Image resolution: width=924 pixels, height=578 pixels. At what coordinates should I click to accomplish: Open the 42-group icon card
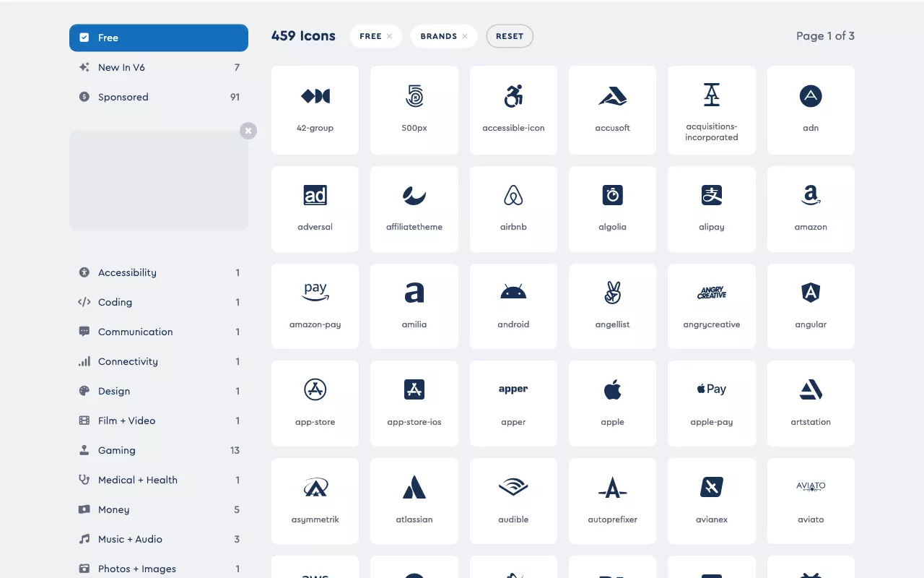coord(315,110)
